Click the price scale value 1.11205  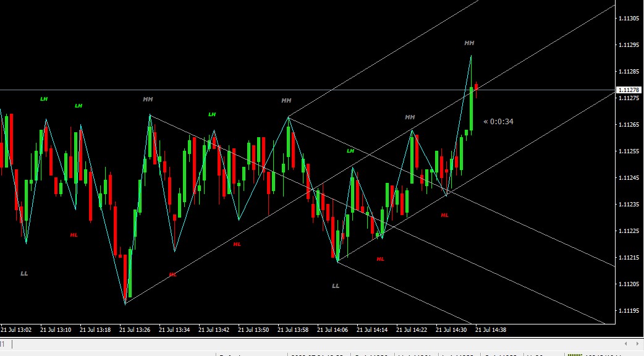[629, 284]
